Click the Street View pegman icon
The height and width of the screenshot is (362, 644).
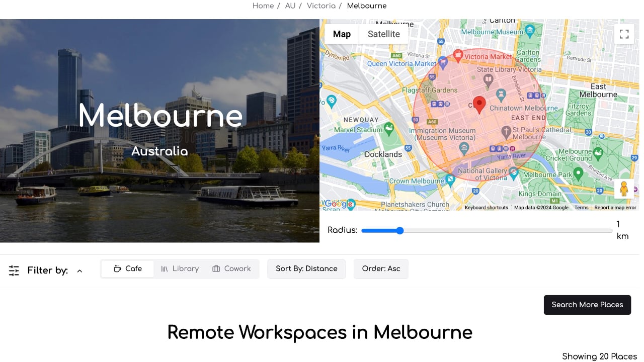(624, 189)
